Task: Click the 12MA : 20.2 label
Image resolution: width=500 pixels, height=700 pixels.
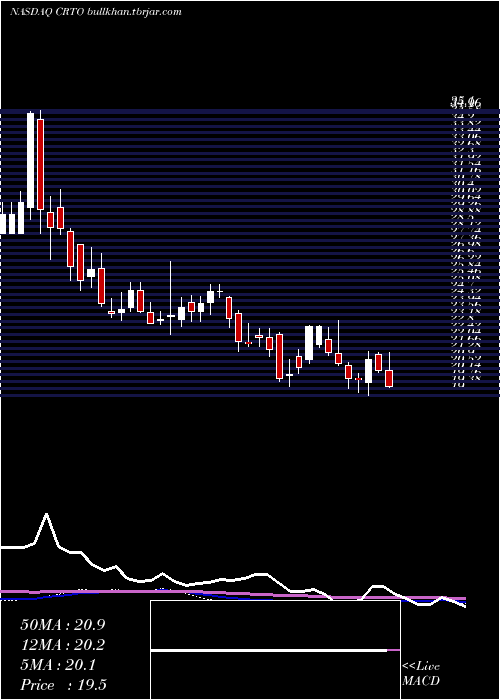Action: 63,645
